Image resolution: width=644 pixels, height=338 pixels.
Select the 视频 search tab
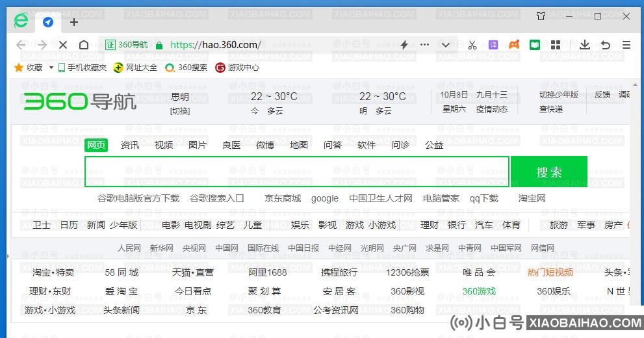click(164, 145)
